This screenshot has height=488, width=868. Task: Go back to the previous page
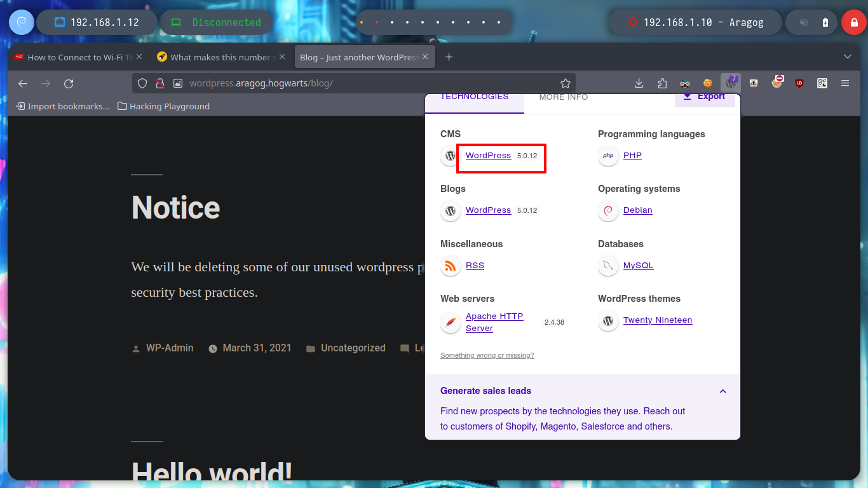coord(23,83)
